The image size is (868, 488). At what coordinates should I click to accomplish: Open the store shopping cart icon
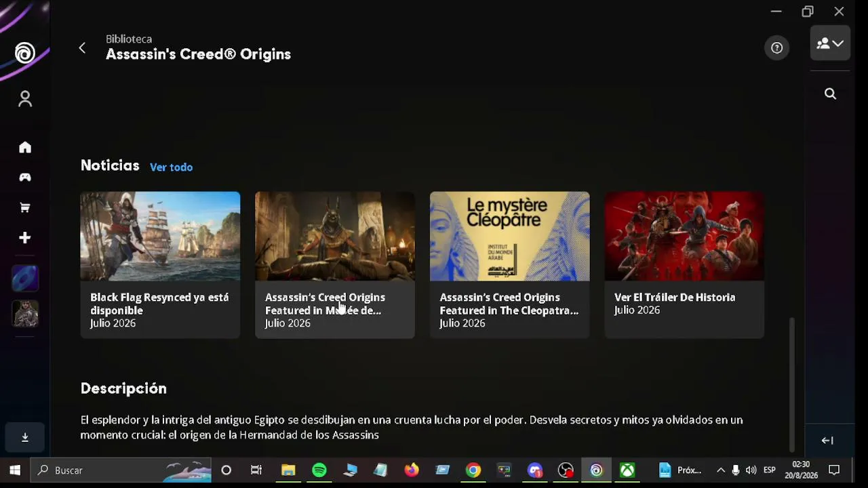pyautogui.click(x=25, y=208)
